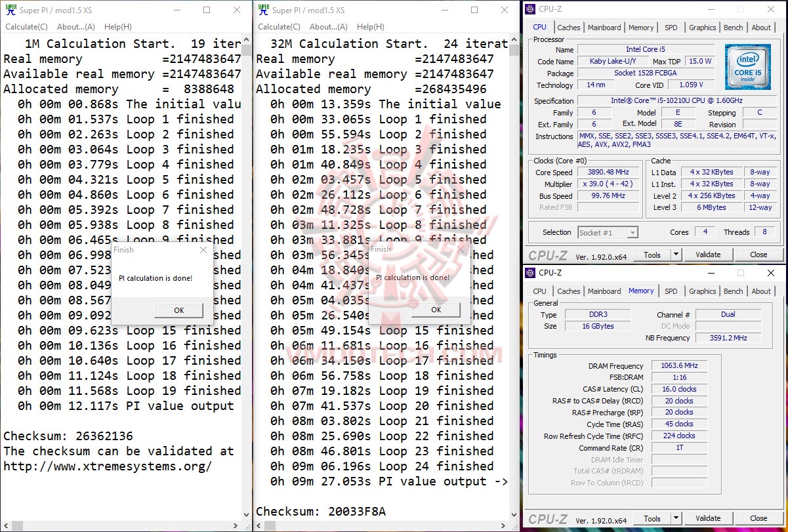Click xtremesystems.org URL in 1M window
The width and height of the screenshot is (788, 532).
point(108,466)
